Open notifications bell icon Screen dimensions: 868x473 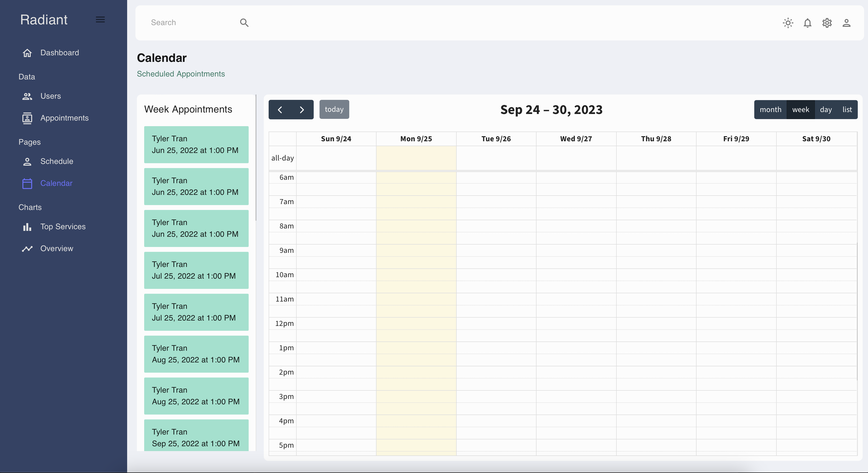pos(807,23)
